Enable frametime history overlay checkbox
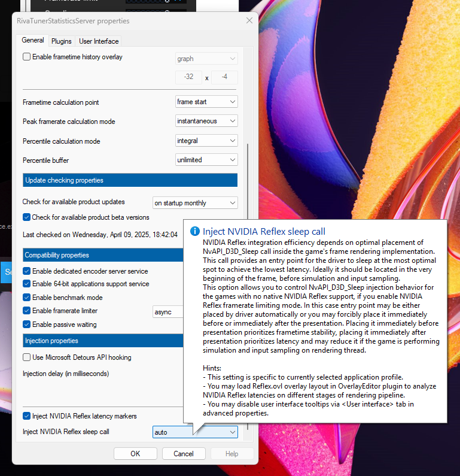Image resolution: width=460 pixels, height=476 pixels. click(27, 57)
